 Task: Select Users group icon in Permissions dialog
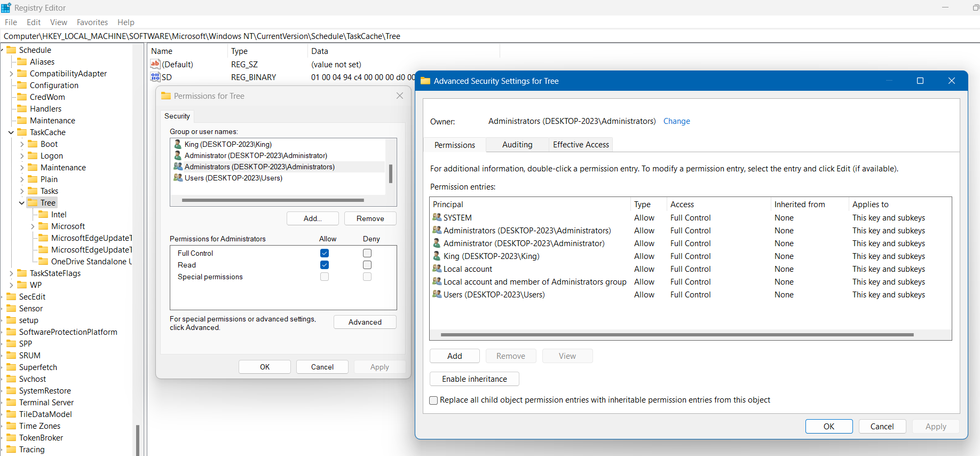pos(178,178)
